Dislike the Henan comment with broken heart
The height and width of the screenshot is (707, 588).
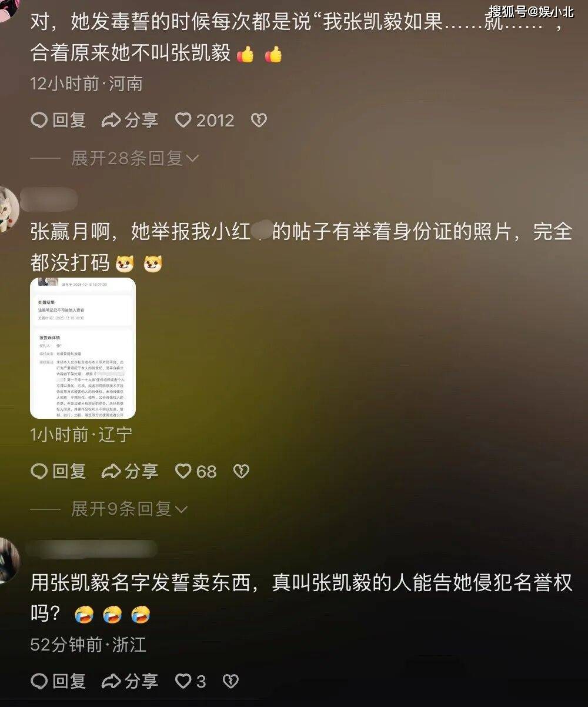259,120
